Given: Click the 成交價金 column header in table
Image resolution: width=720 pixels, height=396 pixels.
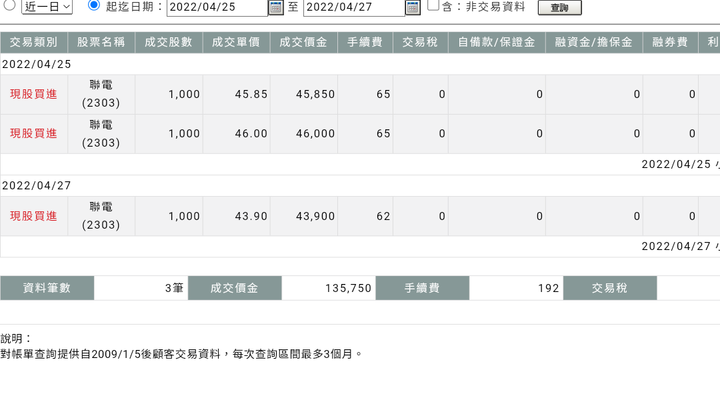Looking at the screenshot, I should click(304, 42).
